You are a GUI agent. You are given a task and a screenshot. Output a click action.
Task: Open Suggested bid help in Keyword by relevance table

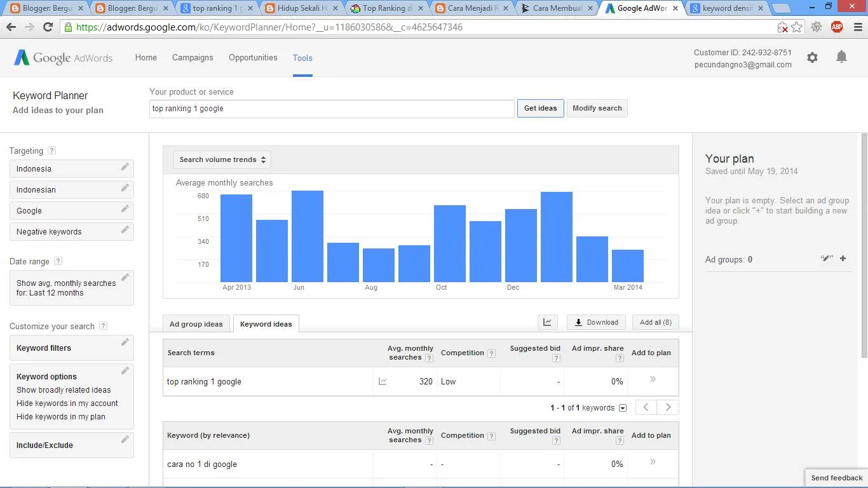click(556, 440)
